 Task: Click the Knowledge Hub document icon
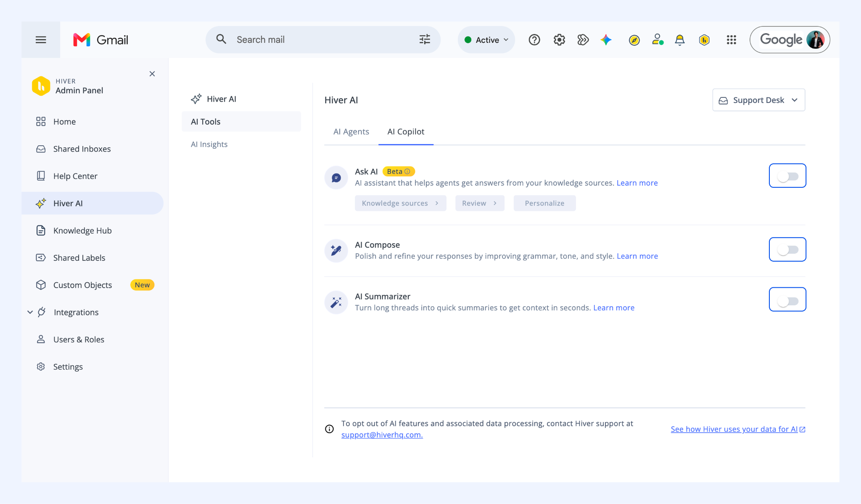click(x=41, y=231)
